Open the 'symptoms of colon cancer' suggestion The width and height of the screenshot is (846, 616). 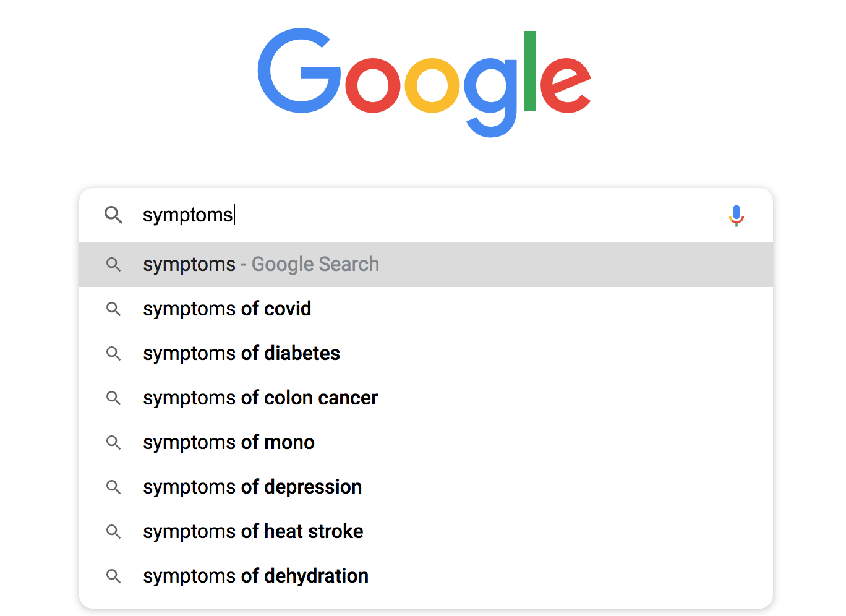tap(260, 398)
